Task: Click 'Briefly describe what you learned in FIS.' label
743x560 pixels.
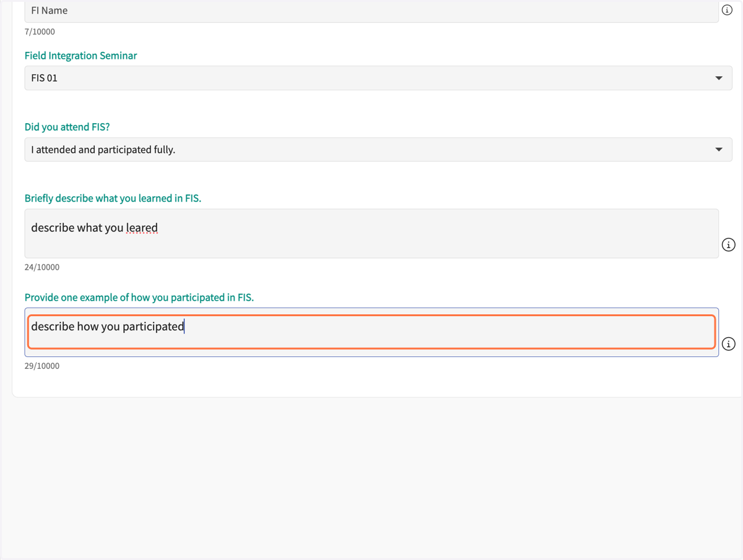Action: (113, 199)
